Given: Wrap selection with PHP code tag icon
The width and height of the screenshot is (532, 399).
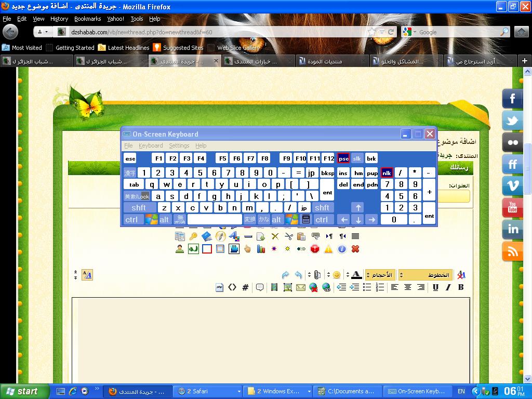Looking at the screenshot, I should [x=219, y=287].
